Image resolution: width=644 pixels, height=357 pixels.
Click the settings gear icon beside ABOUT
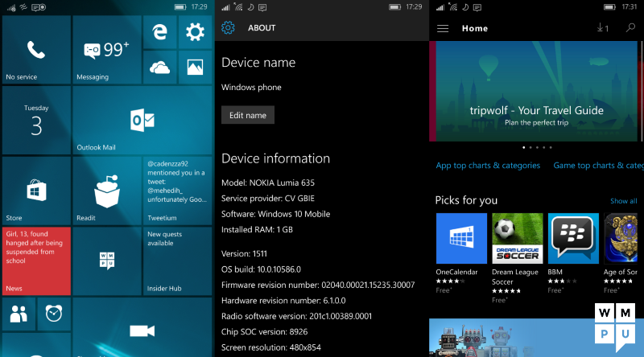(228, 28)
